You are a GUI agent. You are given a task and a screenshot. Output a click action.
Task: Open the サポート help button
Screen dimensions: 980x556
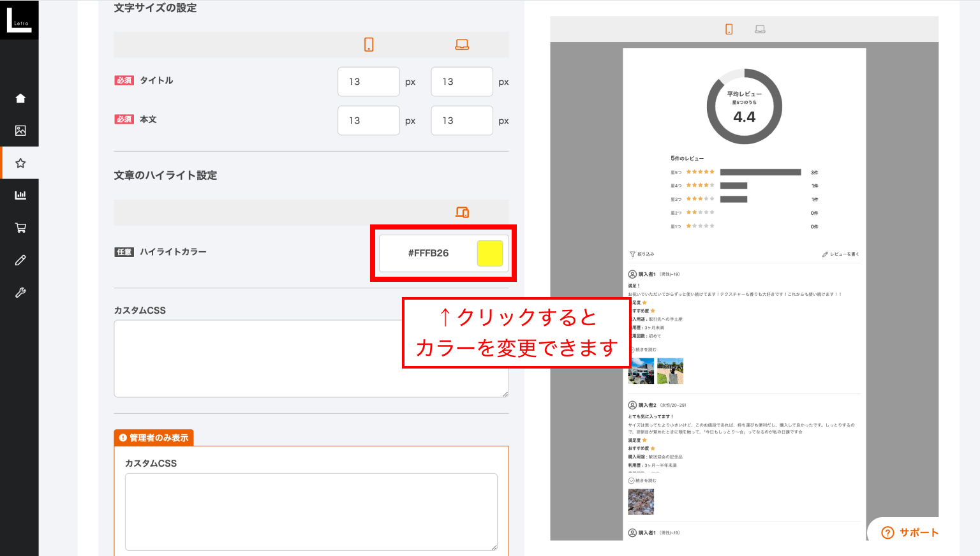pyautogui.click(x=910, y=532)
